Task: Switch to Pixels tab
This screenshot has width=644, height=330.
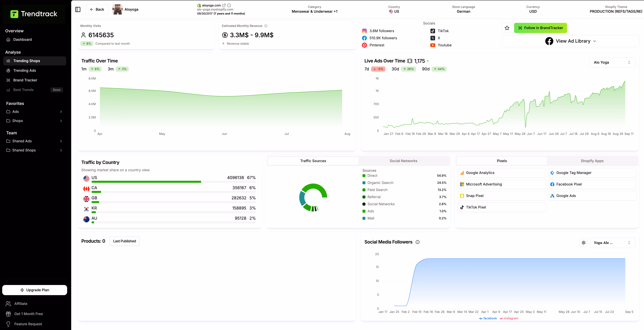Action: 502,161
